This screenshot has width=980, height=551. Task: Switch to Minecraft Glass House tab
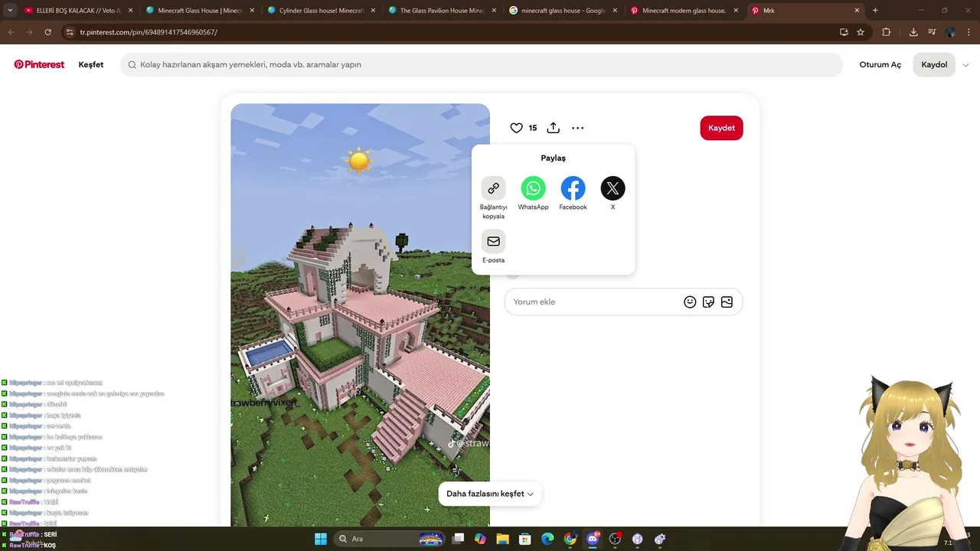coord(199,11)
